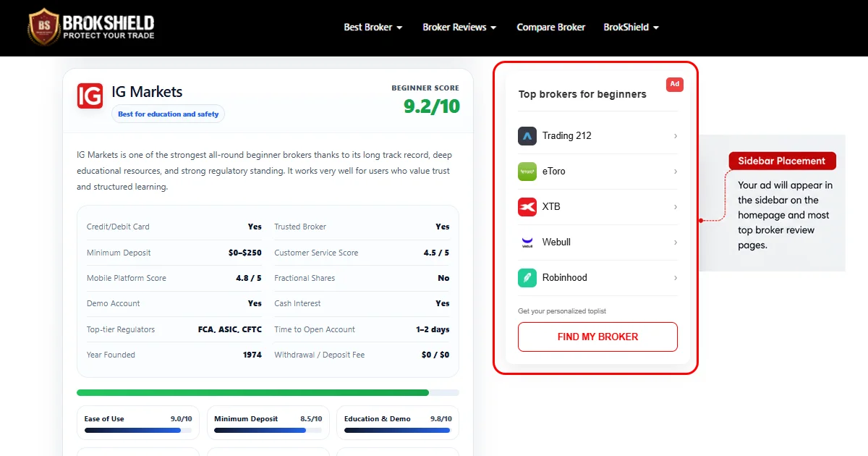868x456 pixels.
Task: Click the 9.2/10 beginner score
Action: click(x=432, y=106)
